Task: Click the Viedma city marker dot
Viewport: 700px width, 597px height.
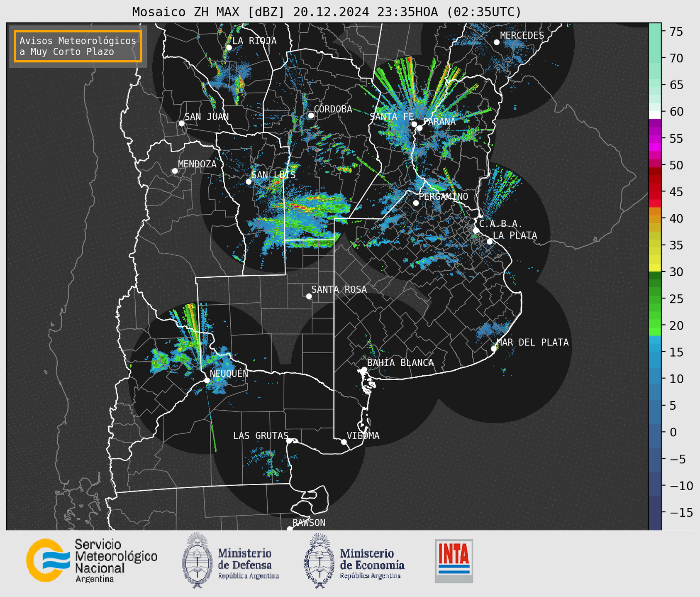Action: [344, 442]
